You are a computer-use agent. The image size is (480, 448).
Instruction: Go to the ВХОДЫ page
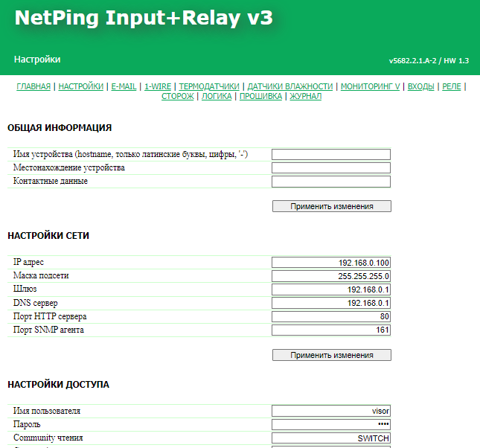click(420, 86)
